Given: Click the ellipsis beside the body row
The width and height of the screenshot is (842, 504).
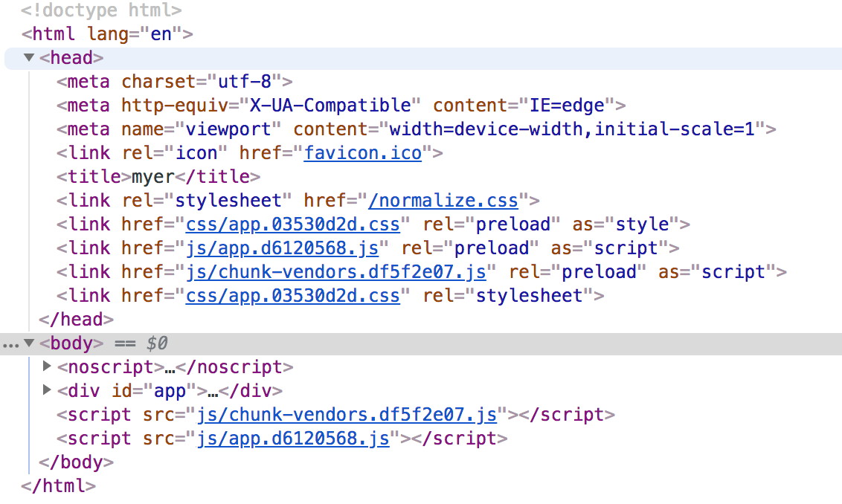Looking at the screenshot, I should point(10,345).
